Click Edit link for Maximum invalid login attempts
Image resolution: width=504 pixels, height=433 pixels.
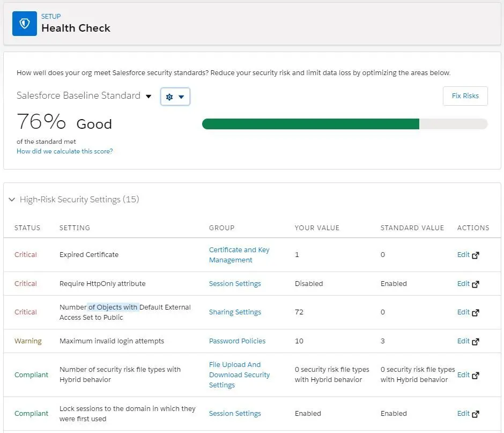pyautogui.click(x=463, y=341)
